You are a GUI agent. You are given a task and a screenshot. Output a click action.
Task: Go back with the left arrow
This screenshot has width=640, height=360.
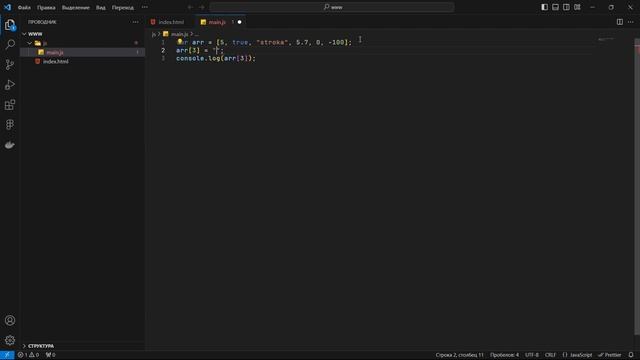point(190,7)
